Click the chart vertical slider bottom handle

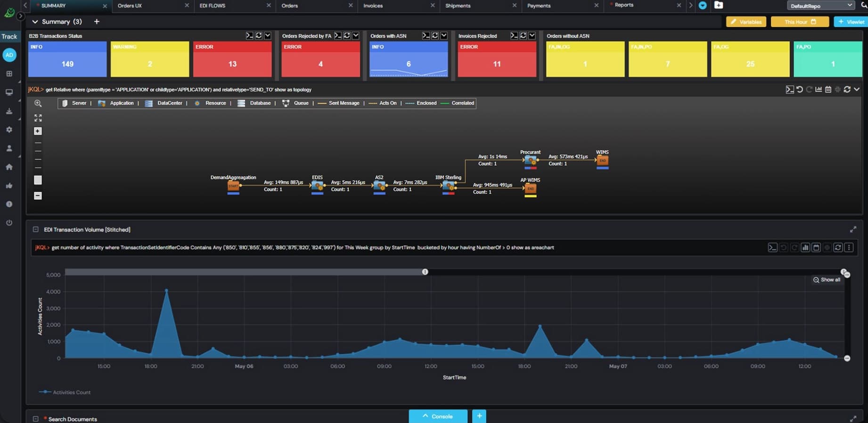[x=847, y=358]
